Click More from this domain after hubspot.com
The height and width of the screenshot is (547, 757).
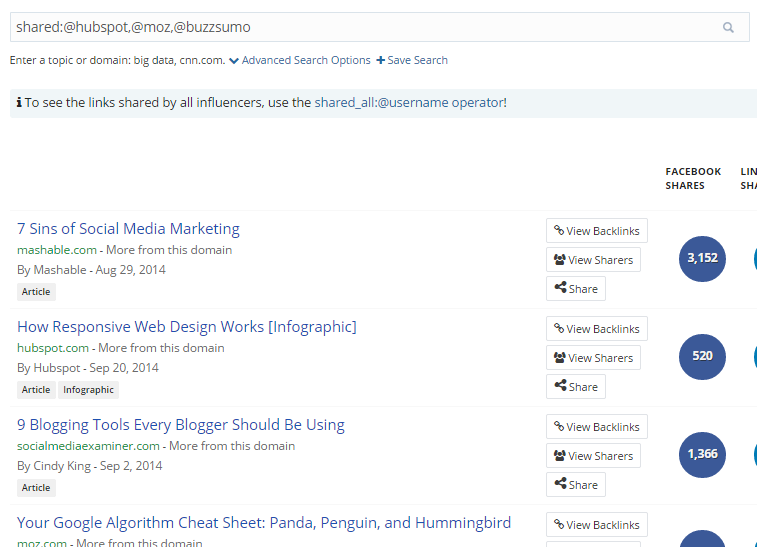[x=161, y=348]
